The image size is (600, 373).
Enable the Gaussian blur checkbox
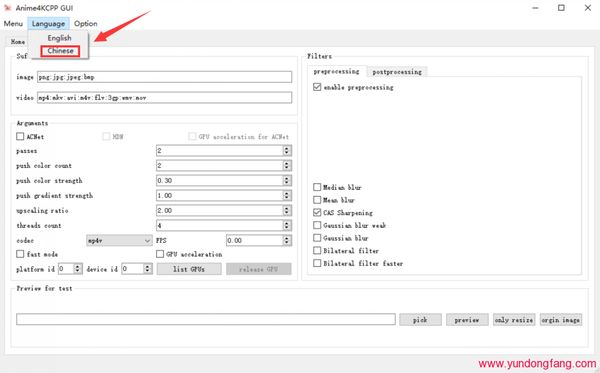tap(317, 238)
